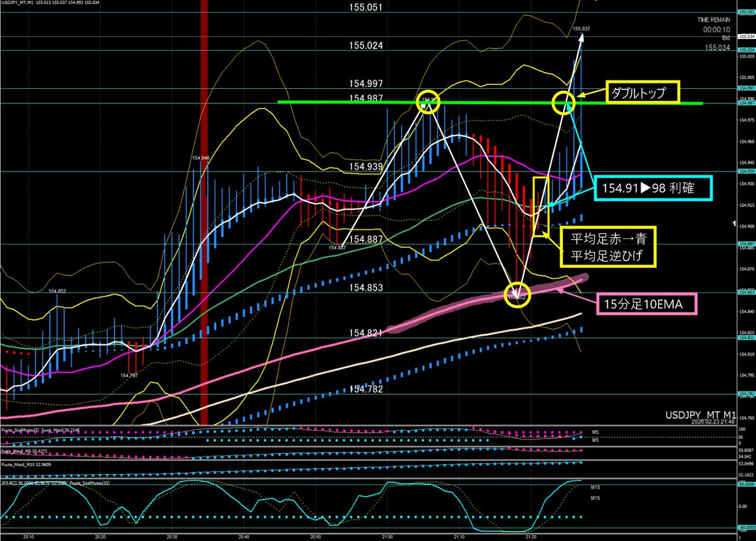Image resolution: width=756 pixels, height=541 pixels.
Task: Select the 155.024 line label on the chart
Action: (367, 45)
